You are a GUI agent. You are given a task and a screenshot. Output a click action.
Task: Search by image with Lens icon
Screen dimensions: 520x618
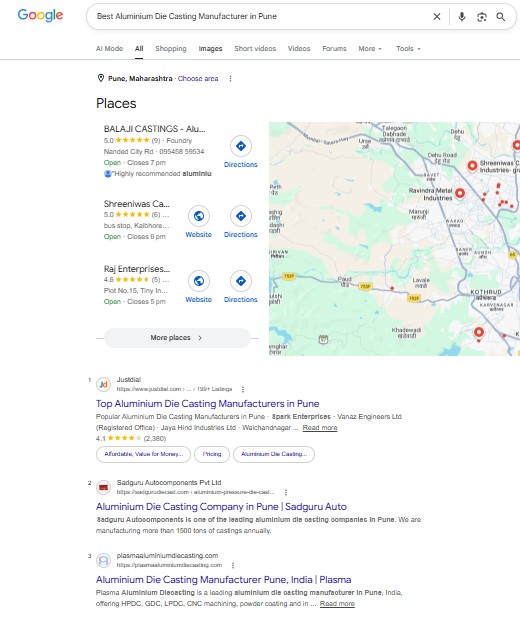coord(481,17)
